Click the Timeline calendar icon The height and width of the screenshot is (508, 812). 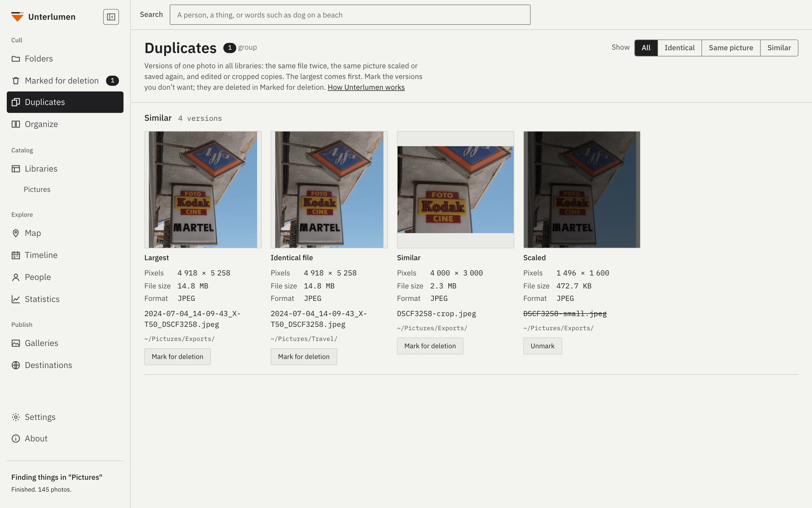tap(16, 255)
